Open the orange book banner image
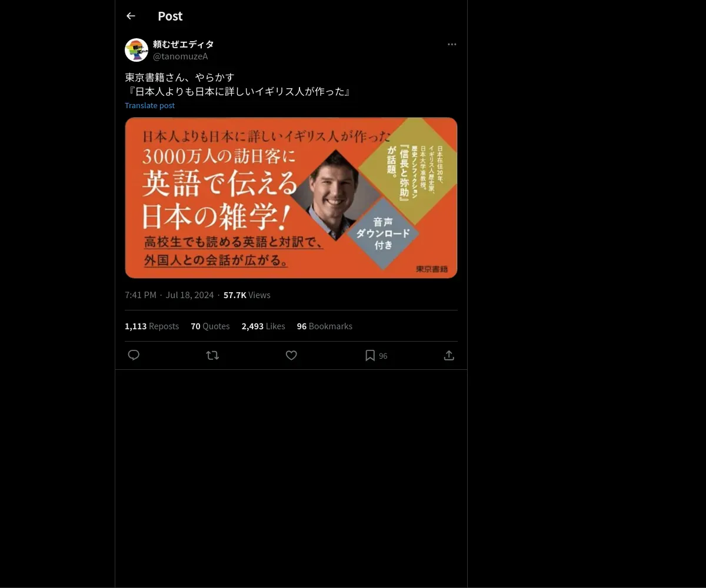 291,198
